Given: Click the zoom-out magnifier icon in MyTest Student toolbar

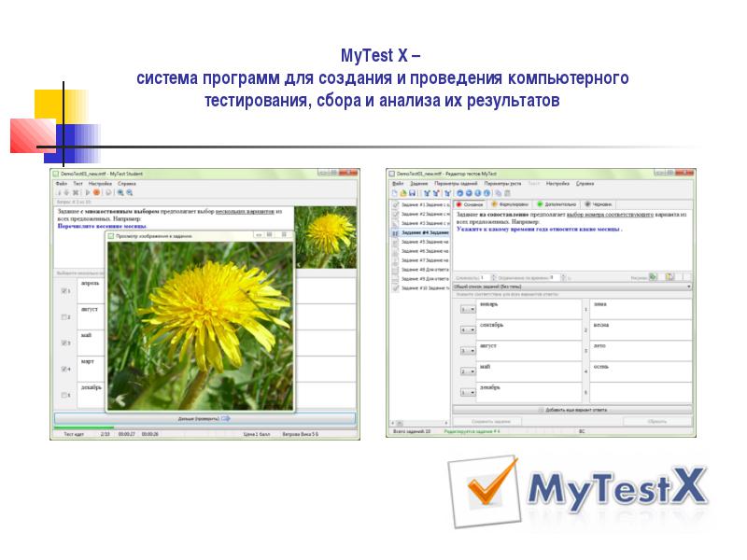Looking at the screenshot, I should pyautogui.click(x=130, y=193).
